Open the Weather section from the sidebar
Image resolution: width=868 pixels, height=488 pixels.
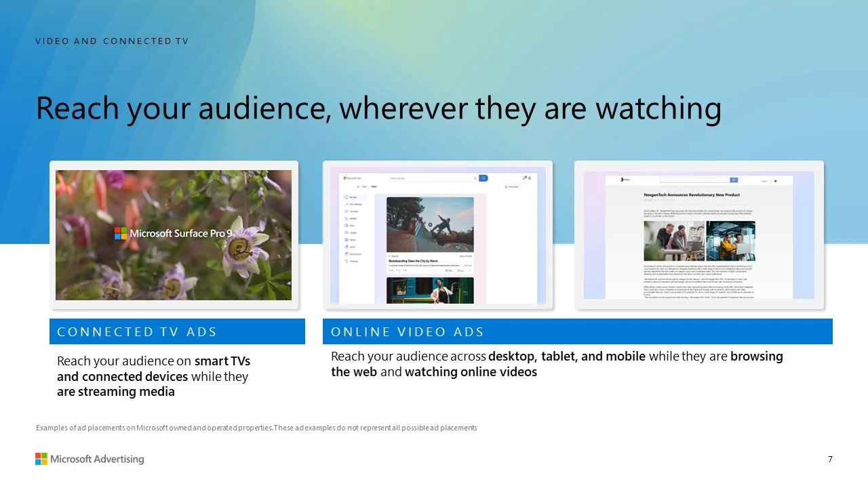(x=347, y=218)
